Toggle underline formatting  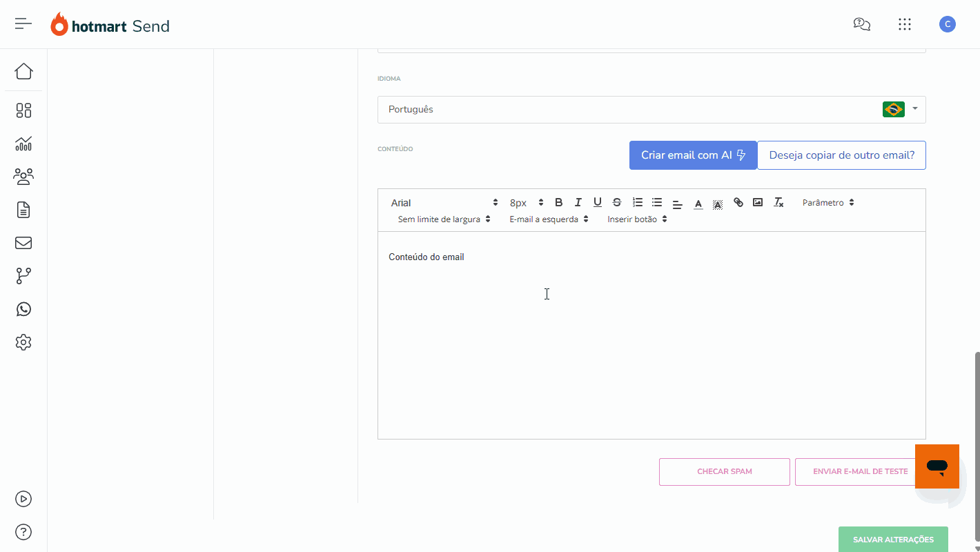tap(598, 203)
